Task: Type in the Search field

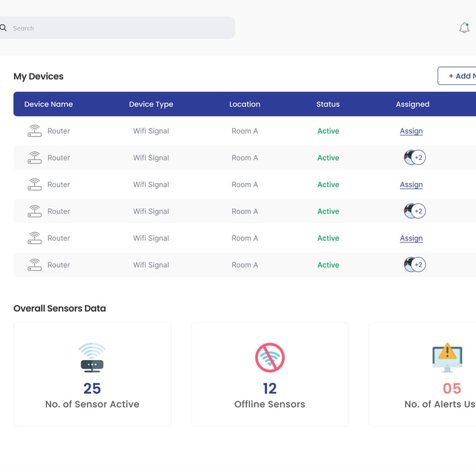Action: point(118,28)
